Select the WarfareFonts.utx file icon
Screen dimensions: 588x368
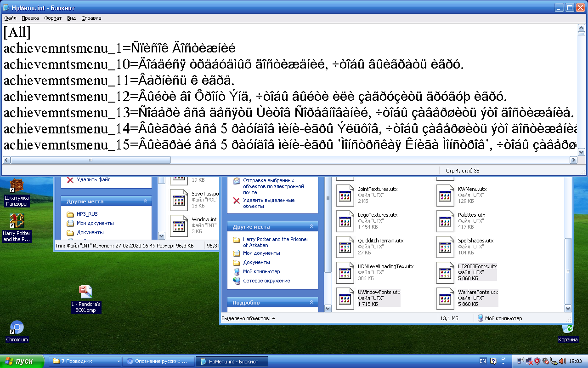point(445,298)
